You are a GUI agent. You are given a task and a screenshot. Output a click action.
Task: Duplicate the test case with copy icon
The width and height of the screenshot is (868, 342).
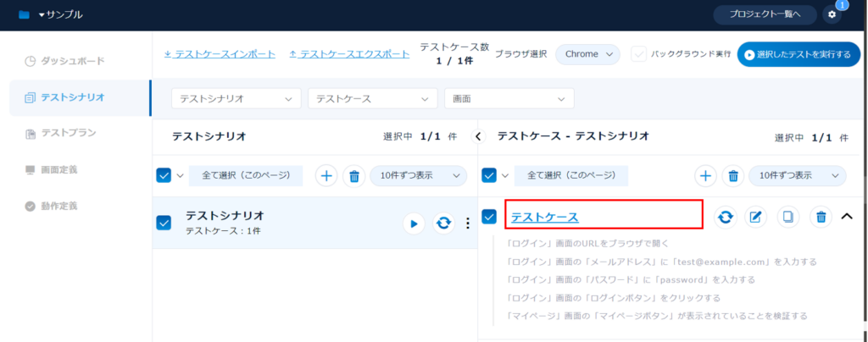click(x=788, y=217)
